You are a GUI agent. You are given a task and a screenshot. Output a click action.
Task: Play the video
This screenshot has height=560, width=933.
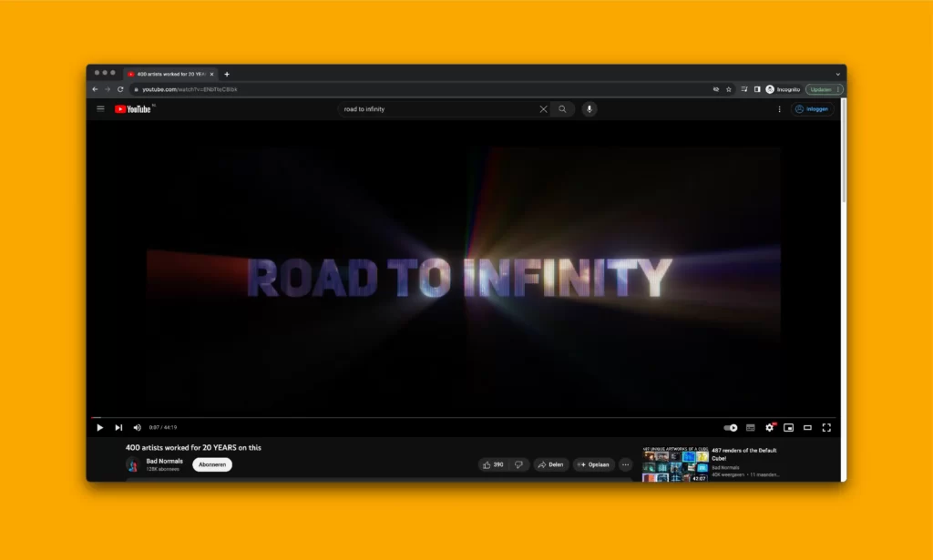(x=100, y=427)
